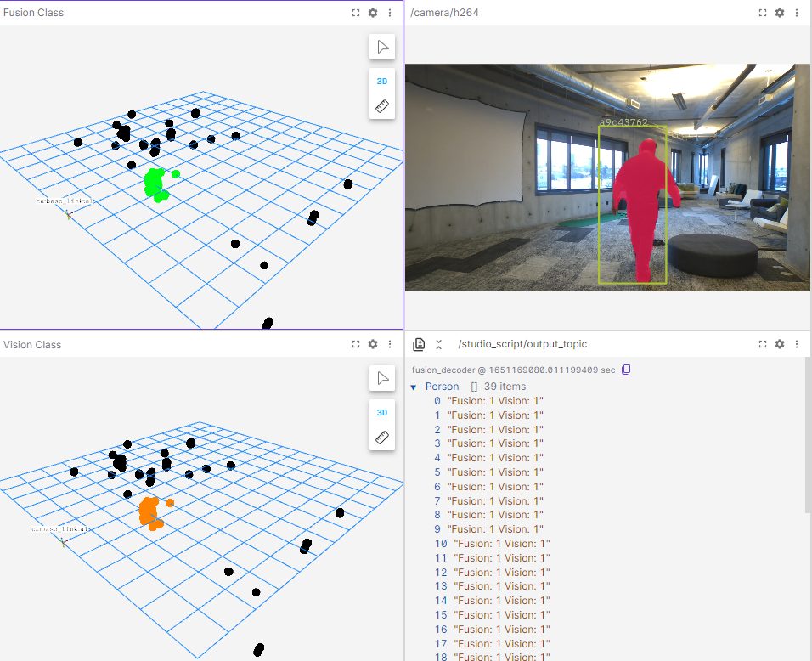Open settings gear of the /camera/h264 panel
Screen dimensions: 812x661
(x=780, y=13)
